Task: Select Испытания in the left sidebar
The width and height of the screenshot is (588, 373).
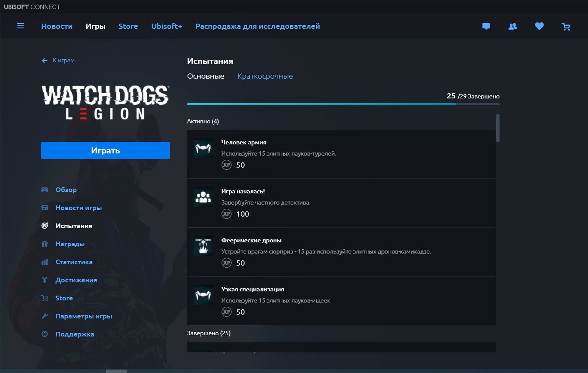Action: click(74, 226)
